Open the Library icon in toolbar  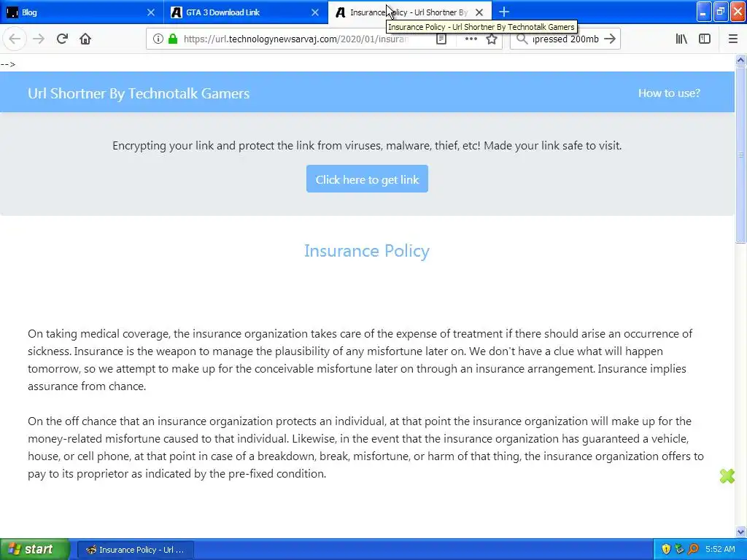tap(681, 39)
